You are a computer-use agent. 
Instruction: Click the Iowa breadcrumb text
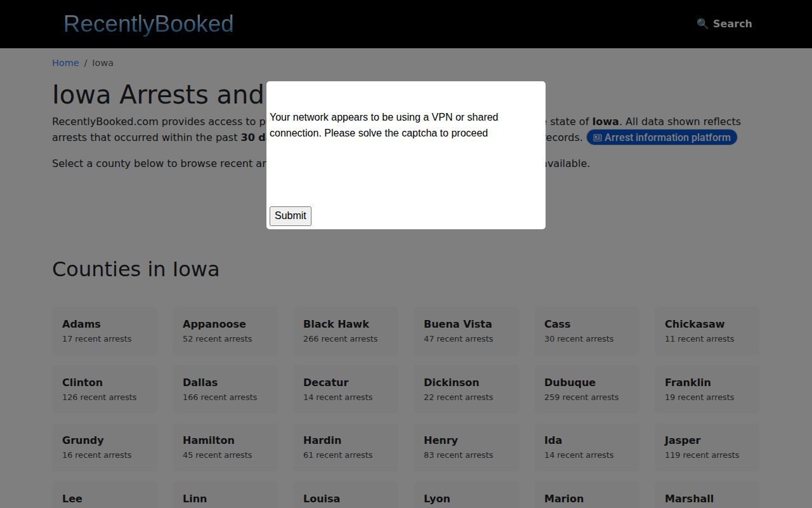[x=103, y=63]
